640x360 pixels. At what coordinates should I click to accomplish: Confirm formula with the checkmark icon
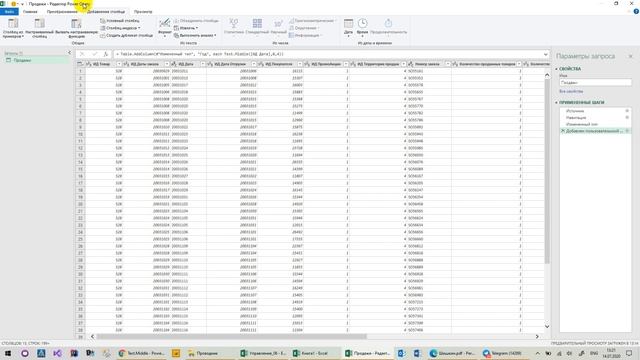pyautogui.click(x=94, y=54)
